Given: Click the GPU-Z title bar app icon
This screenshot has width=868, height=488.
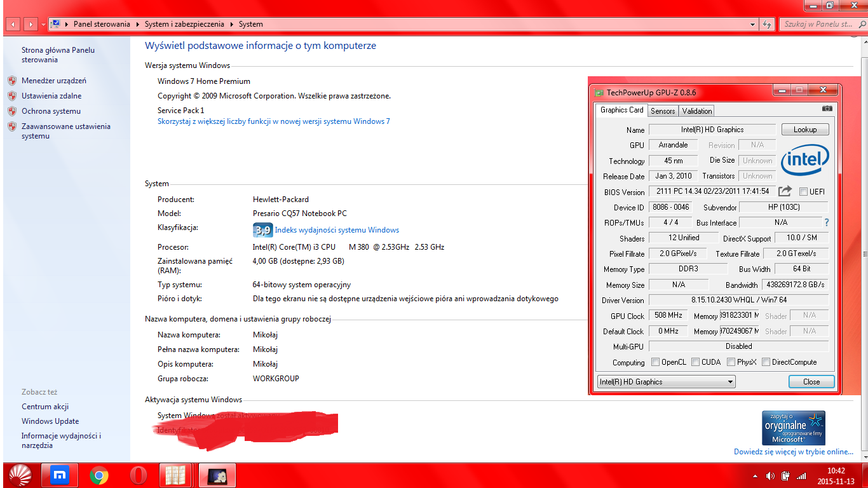Looking at the screenshot, I should pos(599,93).
